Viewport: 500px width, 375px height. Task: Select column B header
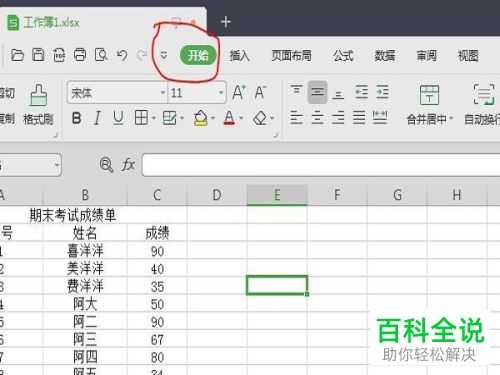[x=85, y=195]
